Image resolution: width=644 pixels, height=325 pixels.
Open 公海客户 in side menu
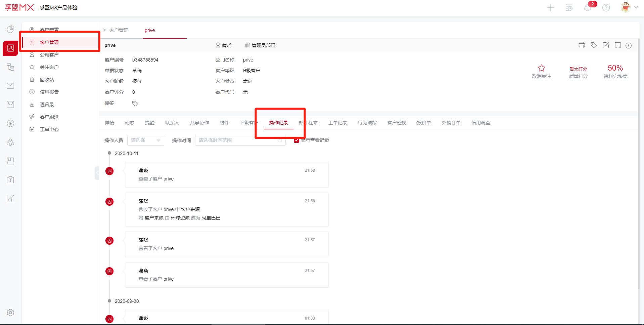pos(49,55)
